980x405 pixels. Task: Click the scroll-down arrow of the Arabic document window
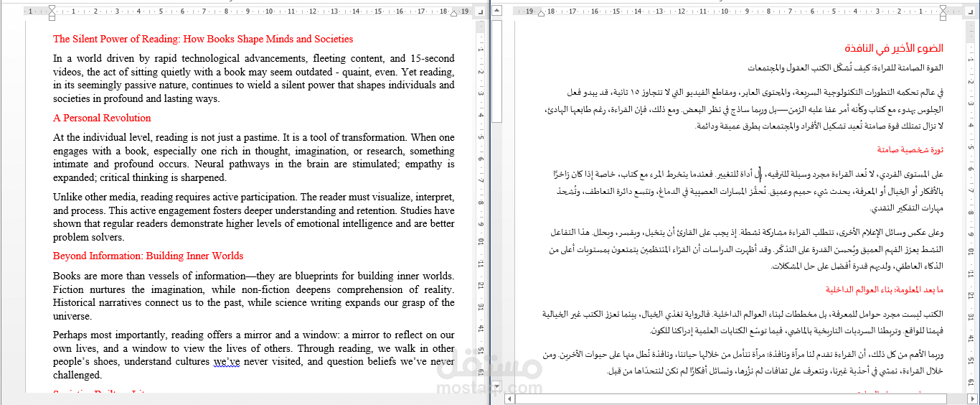coord(496,386)
